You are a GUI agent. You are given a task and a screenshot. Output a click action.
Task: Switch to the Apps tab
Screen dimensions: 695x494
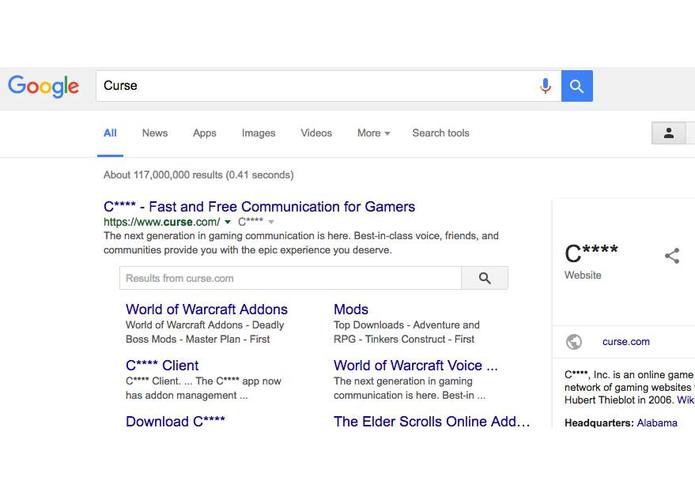pyautogui.click(x=204, y=133)
